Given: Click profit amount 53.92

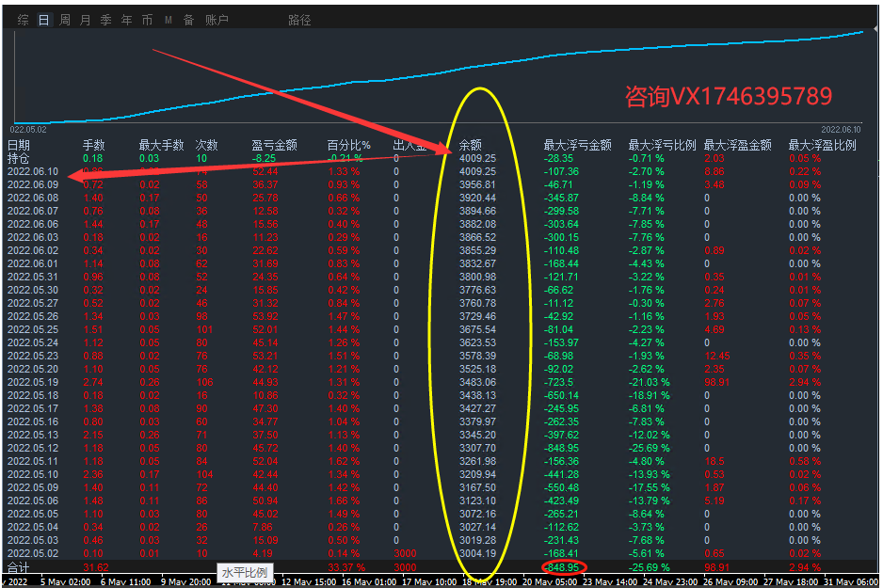Looking at the screenshot, I should (265, 316).
